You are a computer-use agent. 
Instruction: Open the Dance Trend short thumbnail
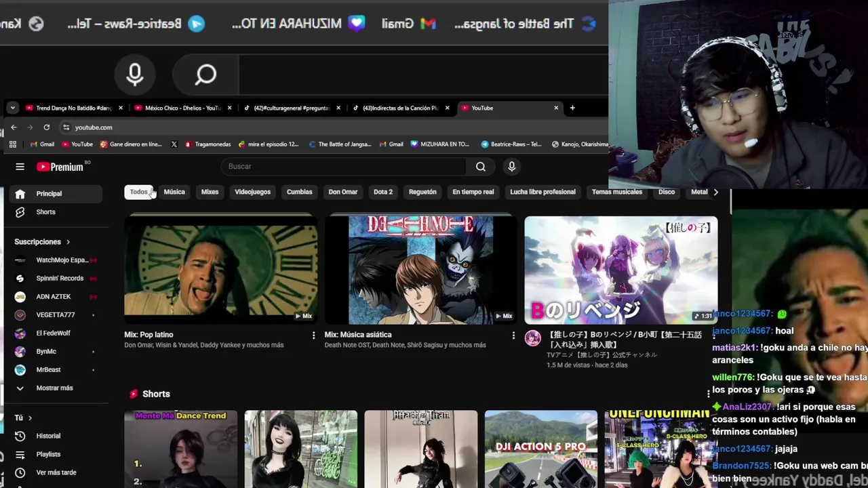point(180,449)
